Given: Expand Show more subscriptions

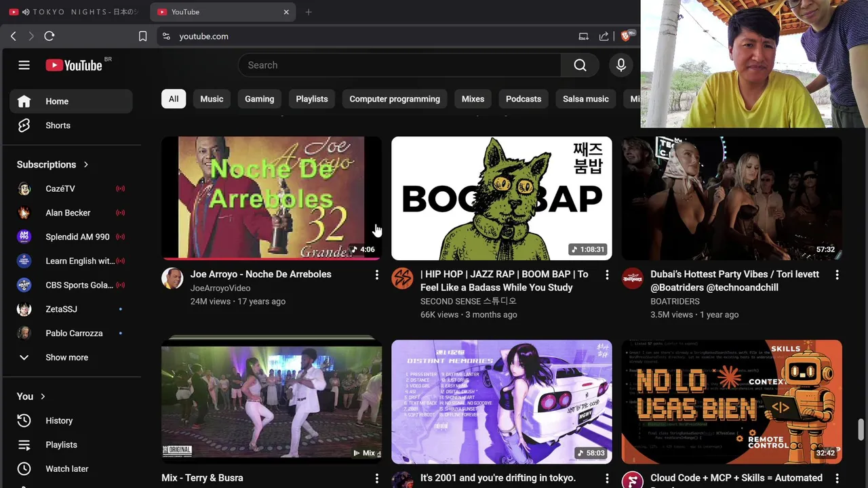Looking at the screenshot, I should 71,357.
